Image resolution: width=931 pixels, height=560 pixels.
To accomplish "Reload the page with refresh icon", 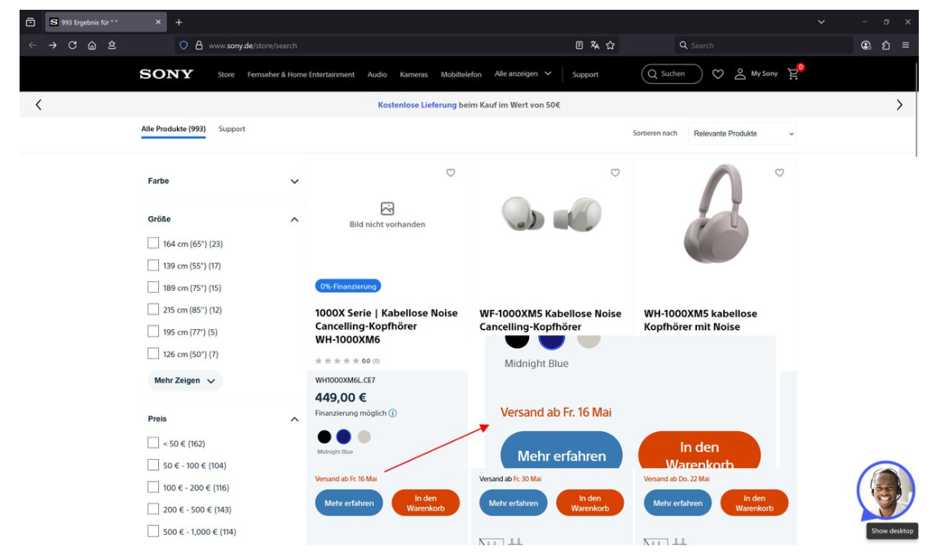I will (x=73, y=45).
